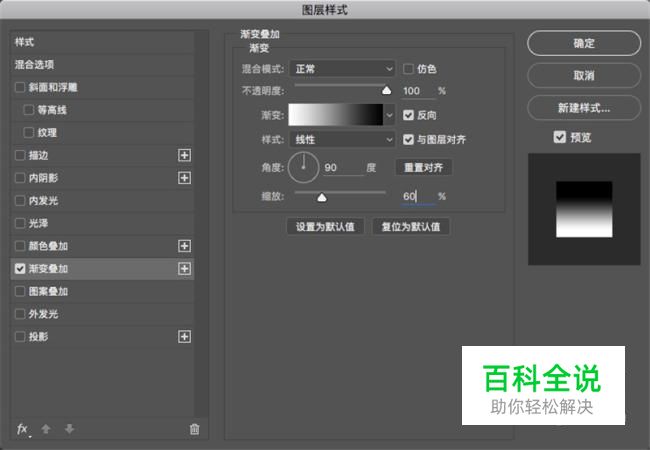Move effect up with the up arrow
Screen dimensions: 650x450
tap(46, 429)
